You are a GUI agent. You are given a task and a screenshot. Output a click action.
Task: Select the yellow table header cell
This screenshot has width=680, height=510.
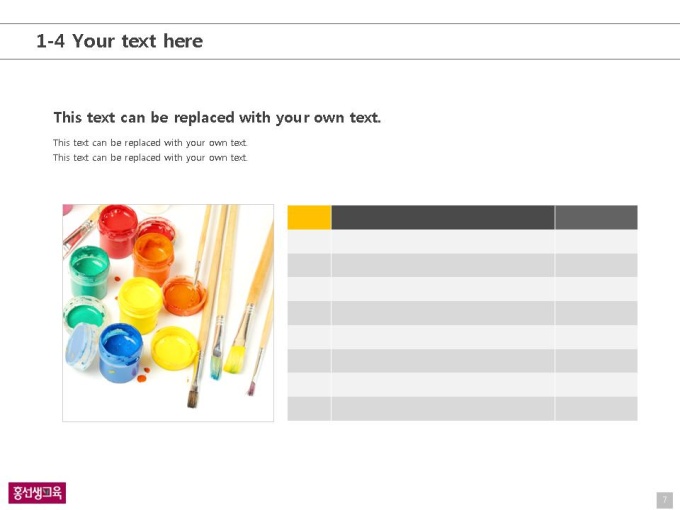click(x=309, y=217)
